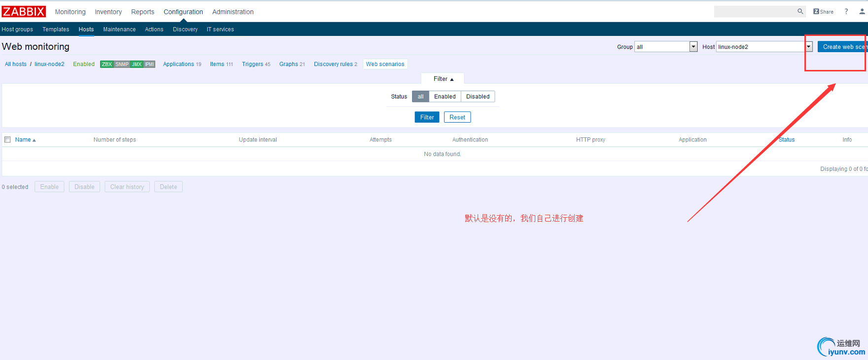Click the Create web scenario button
The height and width of the screenshot is (360, 868).
842,47
